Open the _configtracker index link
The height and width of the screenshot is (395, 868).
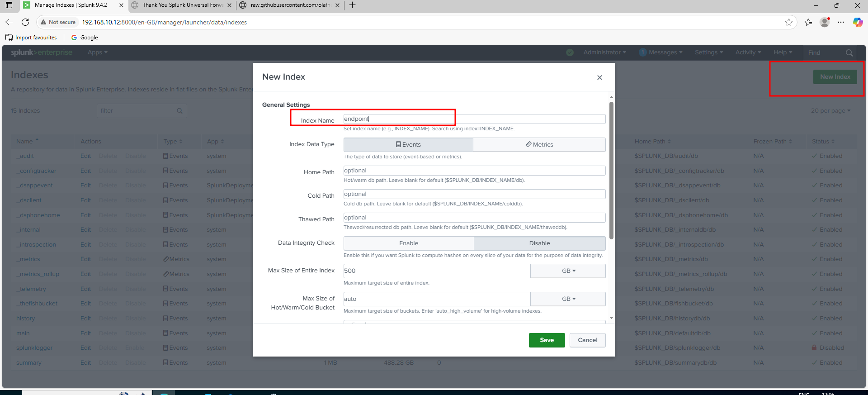[36, 171]
